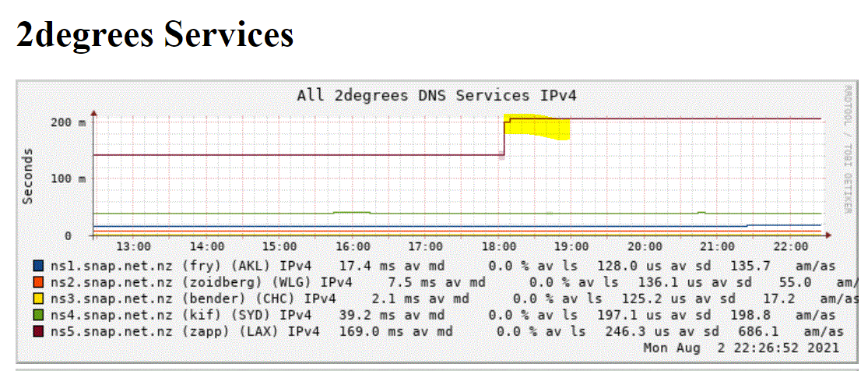Click the 17.4 ms av md value

pyautogui.click(x=392, y=267)
